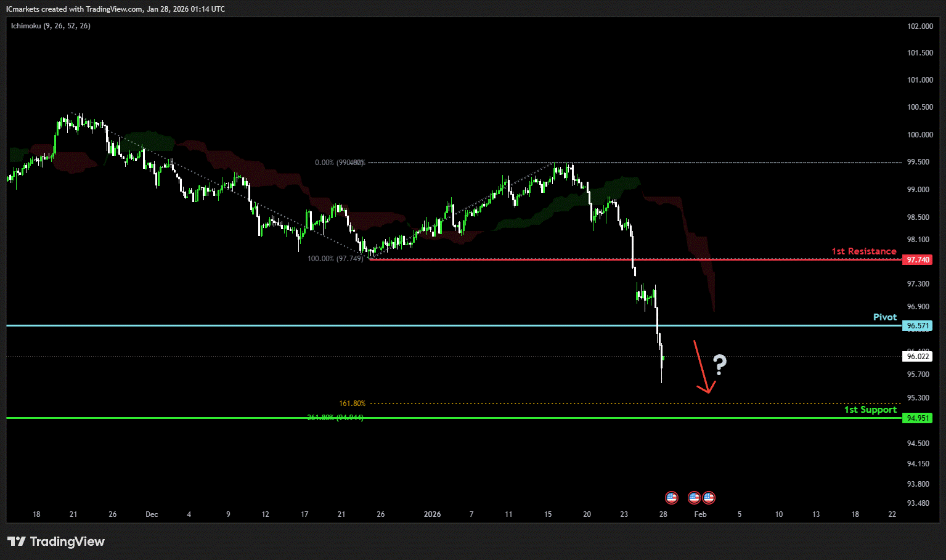The height and width of the screenshot is (560, 946).
Task: Click the 2026 label on the date axis
Action: [432, 514]
